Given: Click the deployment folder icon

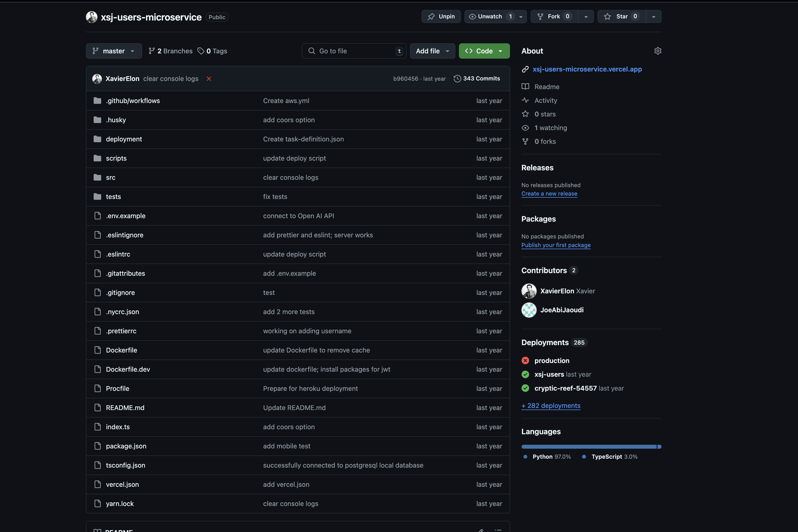Looking at the screenshot, I should tap(97, 139).
